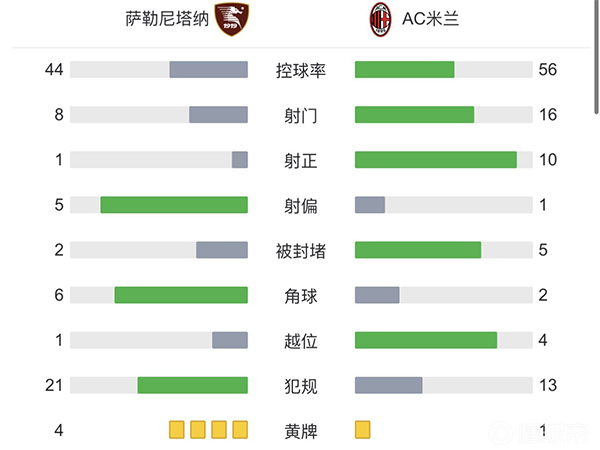Click Salernitana's possession value 44
This screenshot has height=450, width=600.
click(54, 70)
